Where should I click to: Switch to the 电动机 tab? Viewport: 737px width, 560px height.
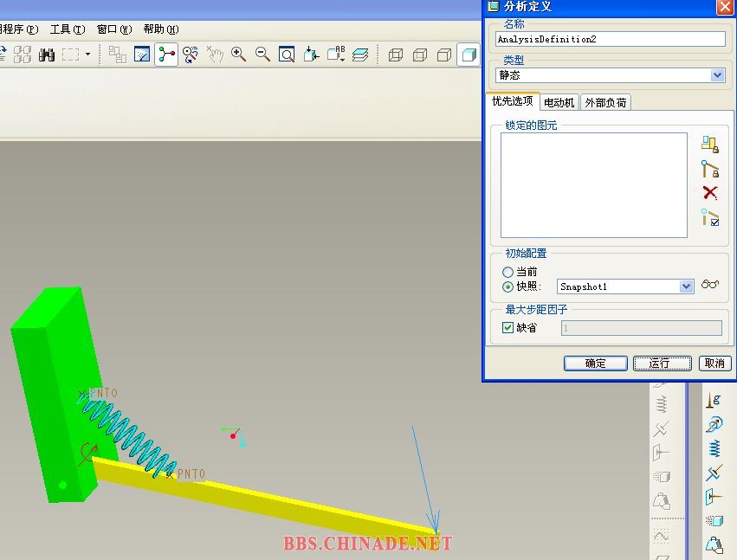click(559, 102)
